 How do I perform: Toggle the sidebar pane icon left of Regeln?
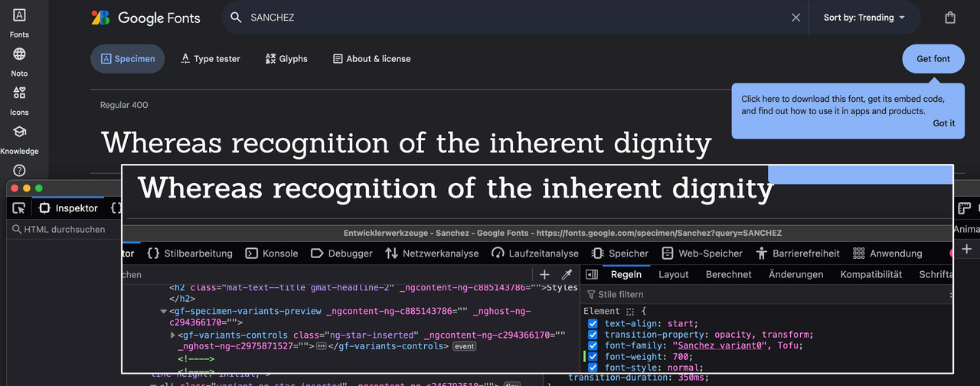coord(592,274)
